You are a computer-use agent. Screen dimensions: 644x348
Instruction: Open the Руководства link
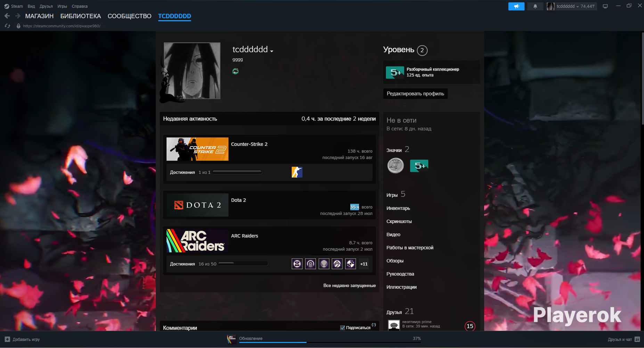(400, 274)
